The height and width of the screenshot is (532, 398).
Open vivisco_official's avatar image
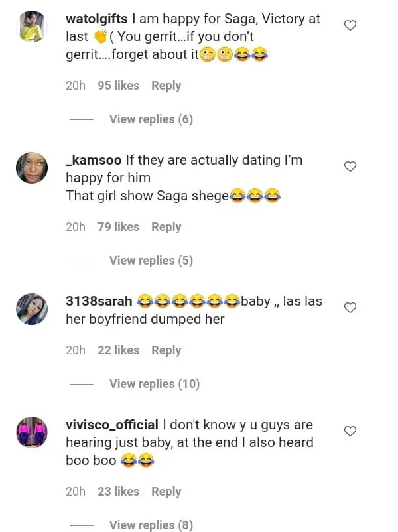pyautogui.click(x=32, y=432)
